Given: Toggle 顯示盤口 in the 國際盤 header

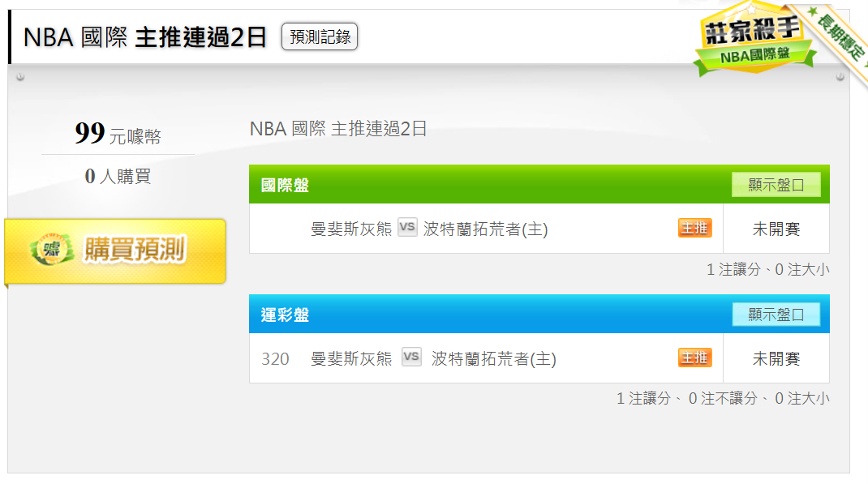Looking at the screenshot, I should 776,185.
